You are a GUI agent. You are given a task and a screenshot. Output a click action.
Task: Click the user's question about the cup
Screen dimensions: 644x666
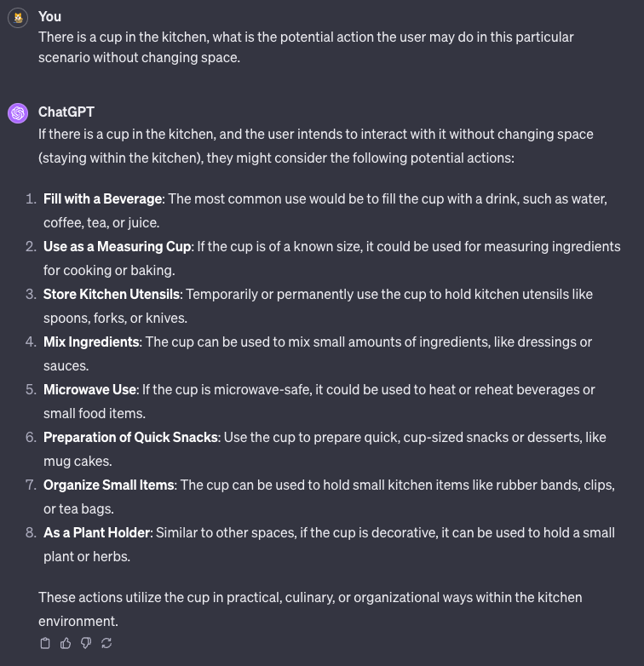(306, 49)
